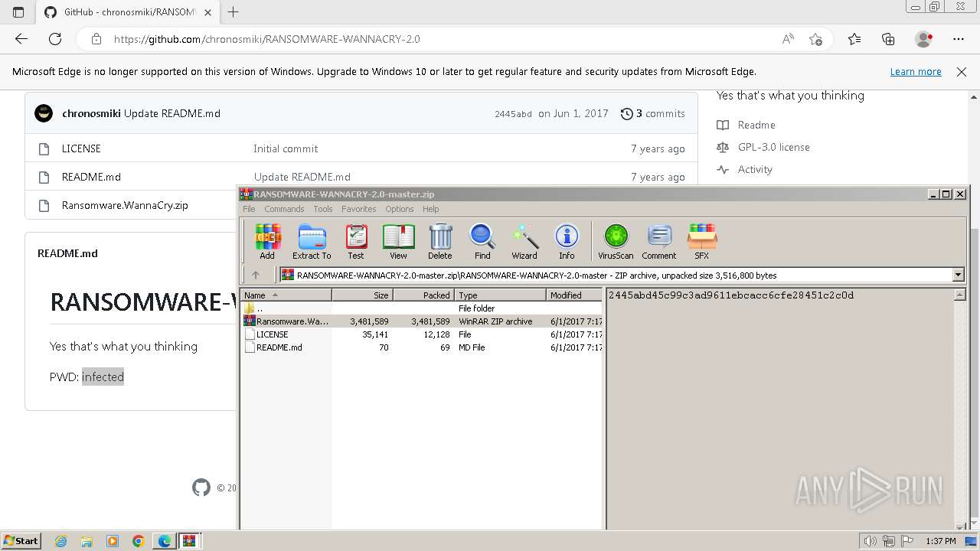This screenshot has width=980, height=551.
Task: Click the Read aloud icon in address bar
Action: 788,39
